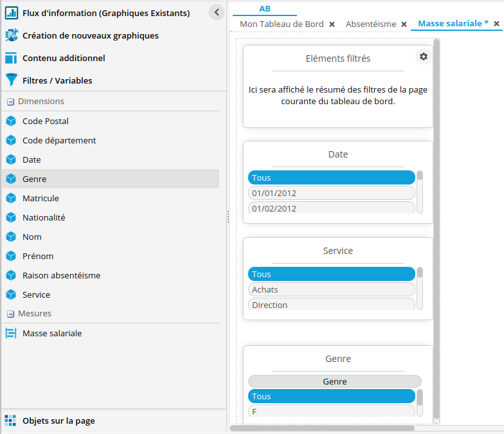Switch to the Absentéisme tab

370,24
